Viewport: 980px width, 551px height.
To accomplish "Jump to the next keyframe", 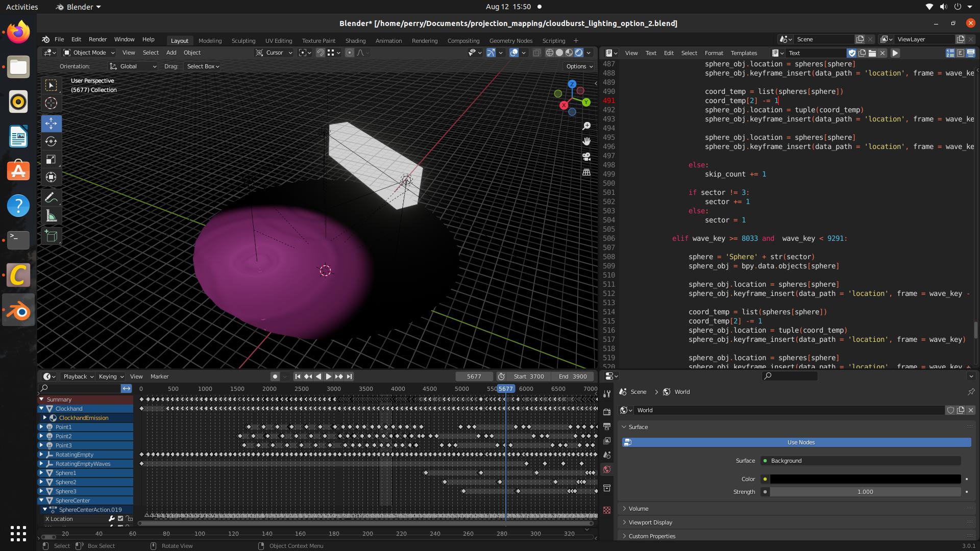I will [339, 377].
